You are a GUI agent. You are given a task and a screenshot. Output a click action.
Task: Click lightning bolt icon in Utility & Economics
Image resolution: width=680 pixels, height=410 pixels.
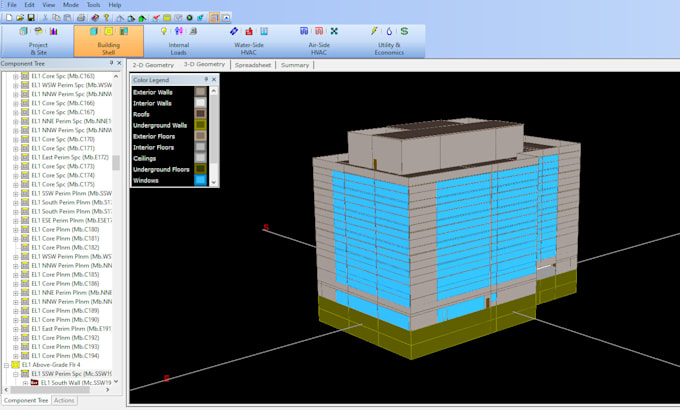pos(374,31)
